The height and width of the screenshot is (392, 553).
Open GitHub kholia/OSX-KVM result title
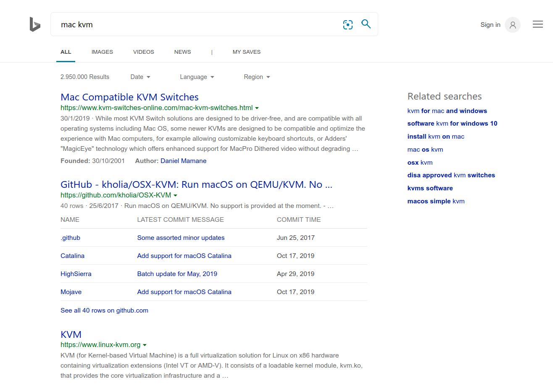196,184
